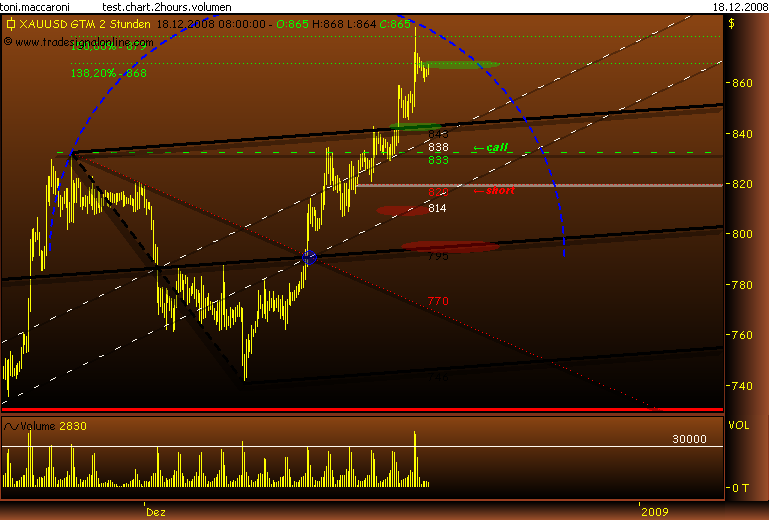Click the Volume 2830 indicator label

[53, 426]
